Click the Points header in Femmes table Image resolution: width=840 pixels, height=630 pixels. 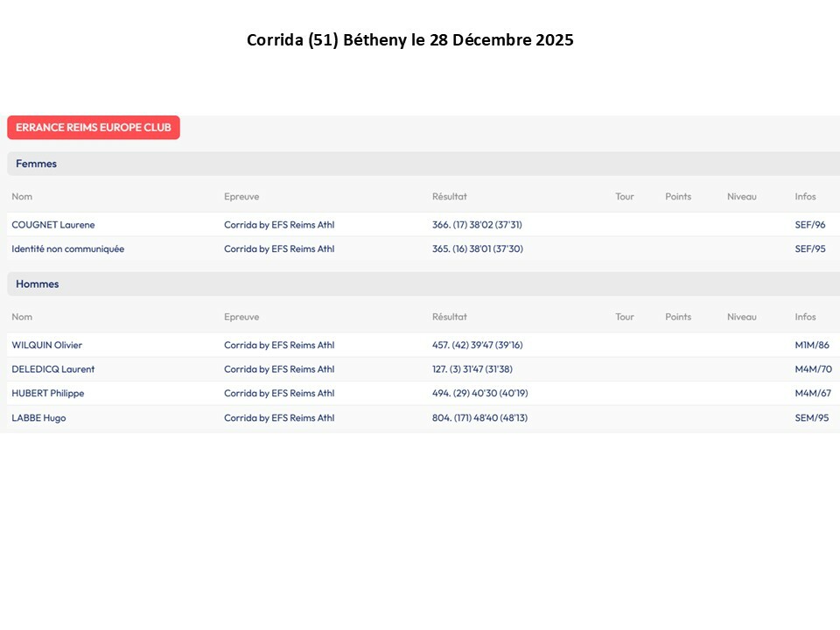(678, 197)
